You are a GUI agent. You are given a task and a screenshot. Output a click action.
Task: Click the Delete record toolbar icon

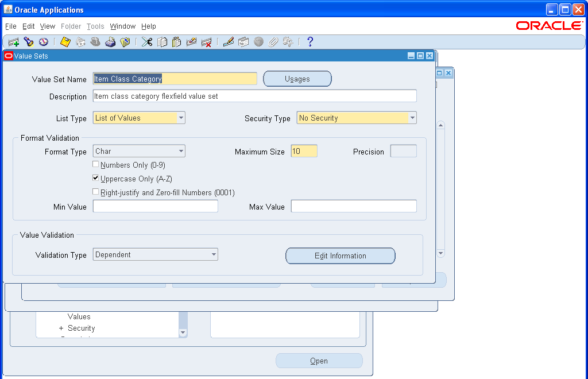click(x=207, y=41)
